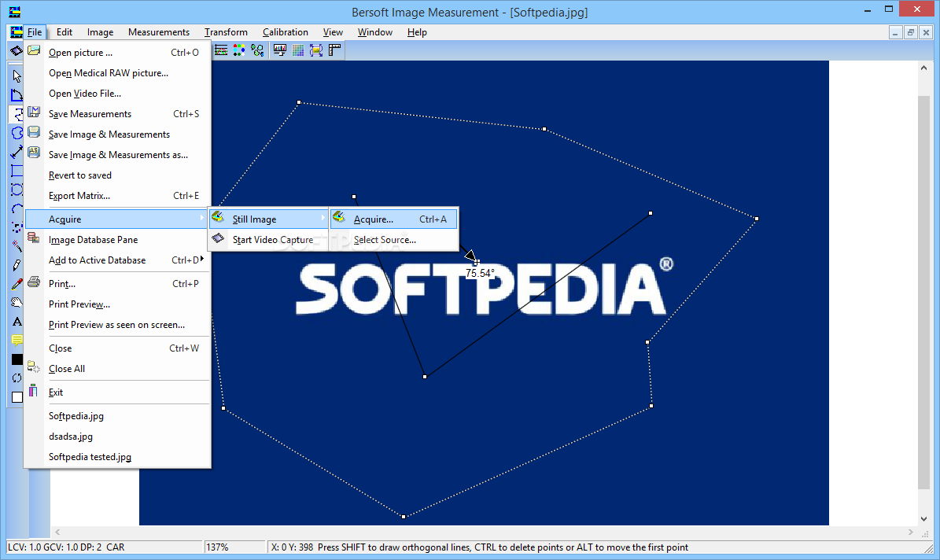Open the Calibration menu
This screenshot has height=560, width=940.
(x=286, y=31)
